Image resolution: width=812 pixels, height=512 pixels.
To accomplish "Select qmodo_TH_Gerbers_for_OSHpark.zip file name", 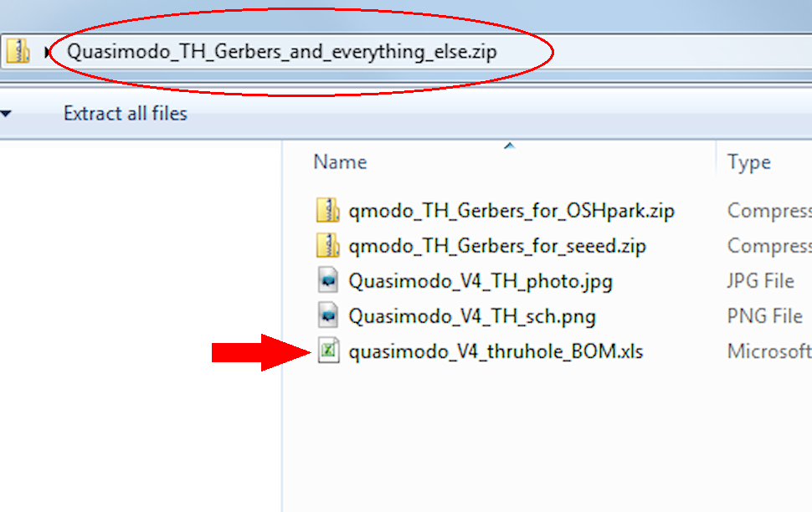I will (511, 211).
